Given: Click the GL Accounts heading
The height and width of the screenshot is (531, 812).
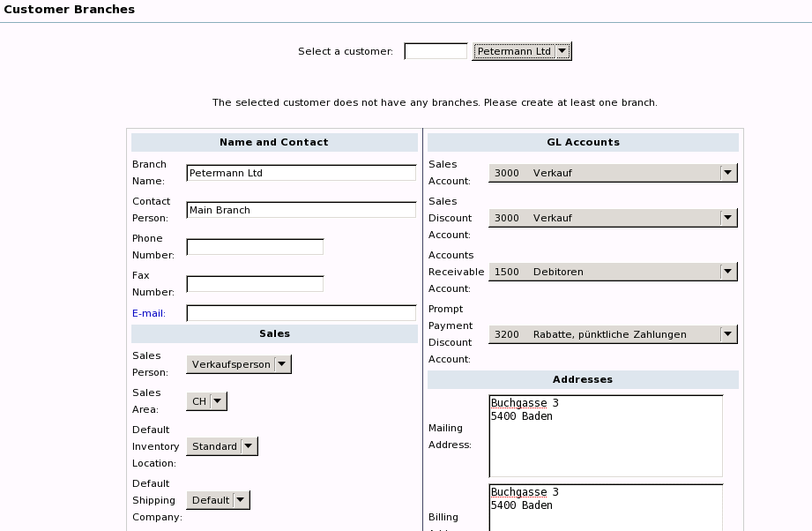Looking at the screenshot, I should (583, 142).
